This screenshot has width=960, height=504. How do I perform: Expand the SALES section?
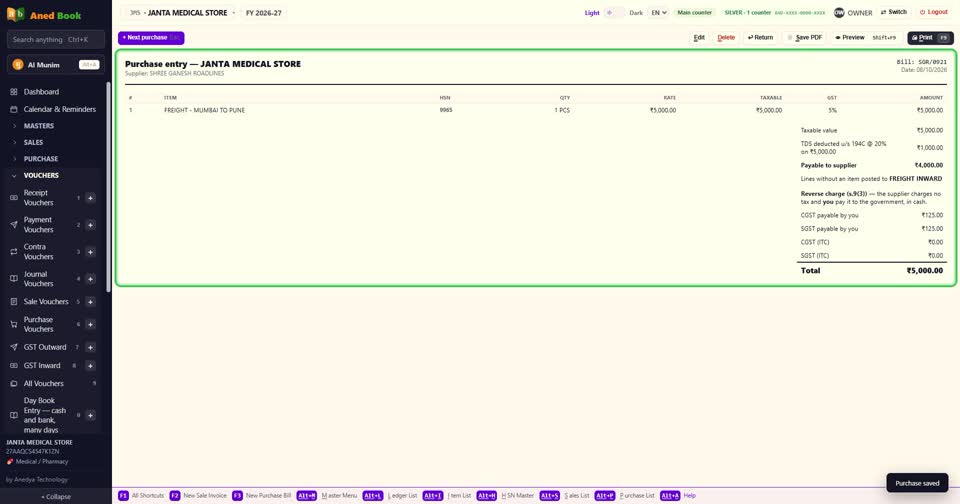(x=33, y=142)
